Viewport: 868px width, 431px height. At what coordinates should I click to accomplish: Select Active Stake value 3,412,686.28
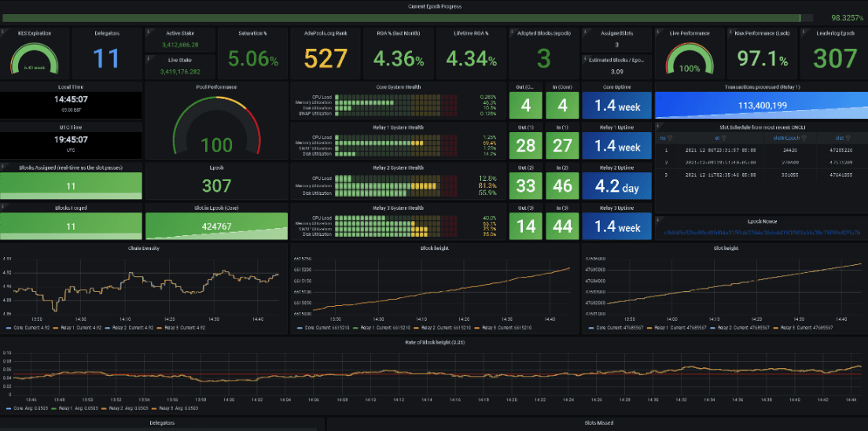(x=180, y=44)
